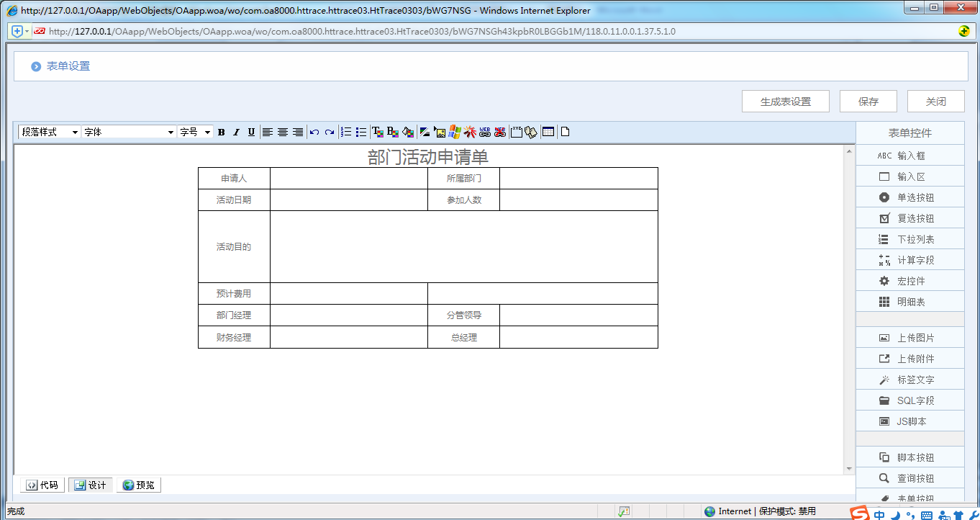980x520 pixels.
Task: Click the black-white diagonal toolbar icon
Action: click(425, 132)
